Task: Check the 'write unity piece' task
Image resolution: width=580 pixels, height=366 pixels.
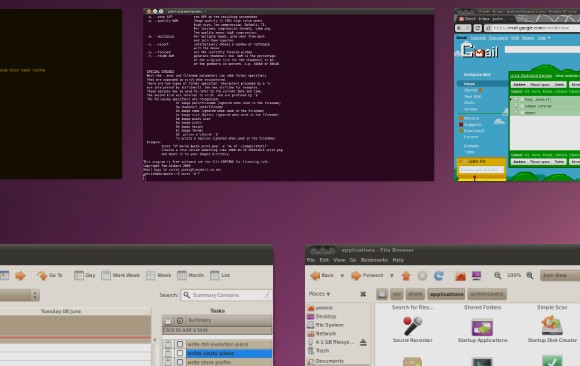Action: (x=180, y=353)
